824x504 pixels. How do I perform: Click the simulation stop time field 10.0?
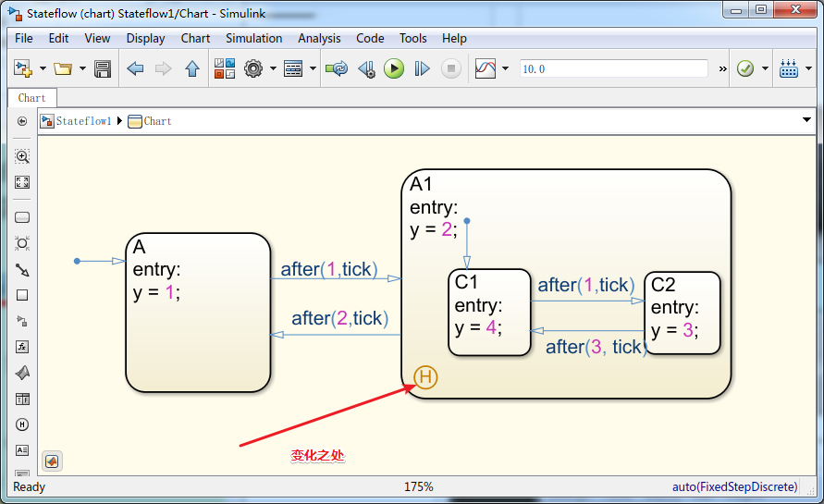click(x=614, y=68)
